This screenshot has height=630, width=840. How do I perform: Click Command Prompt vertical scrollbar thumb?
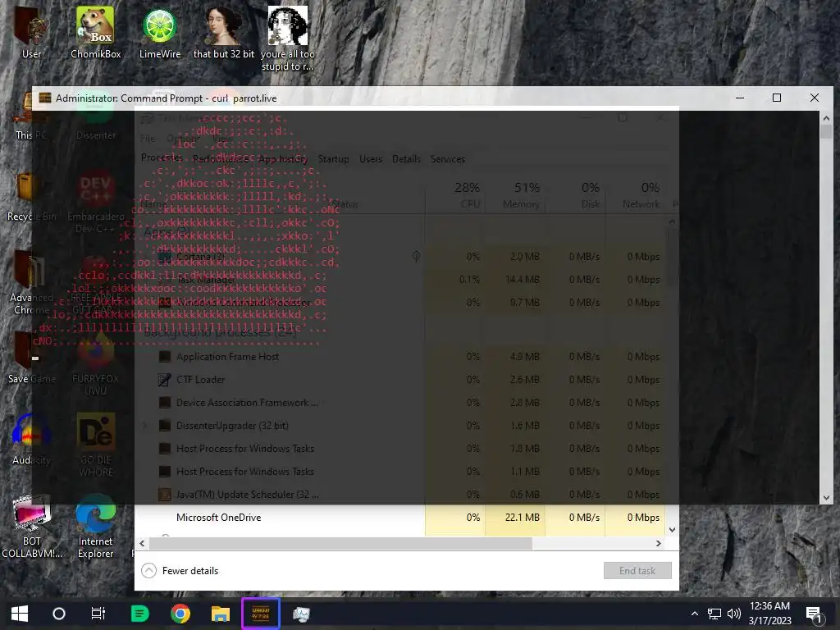(x=826, y=132)
